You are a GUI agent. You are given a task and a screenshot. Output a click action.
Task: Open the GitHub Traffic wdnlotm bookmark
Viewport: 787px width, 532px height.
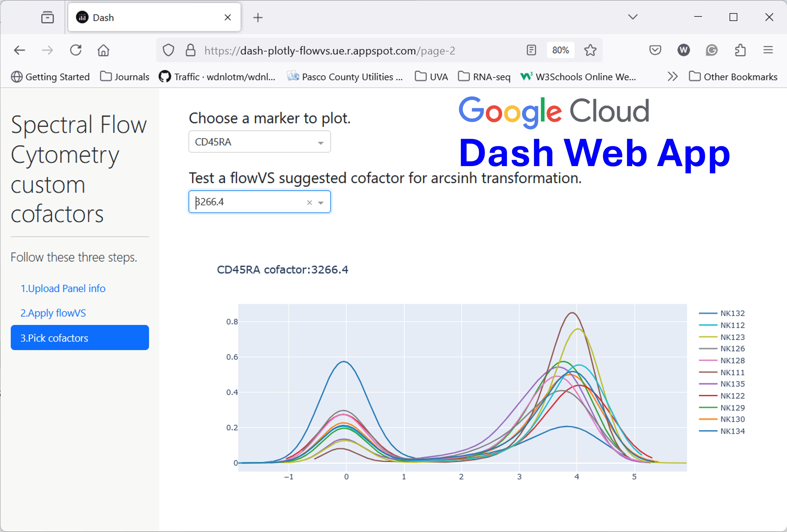pos(217,77)
